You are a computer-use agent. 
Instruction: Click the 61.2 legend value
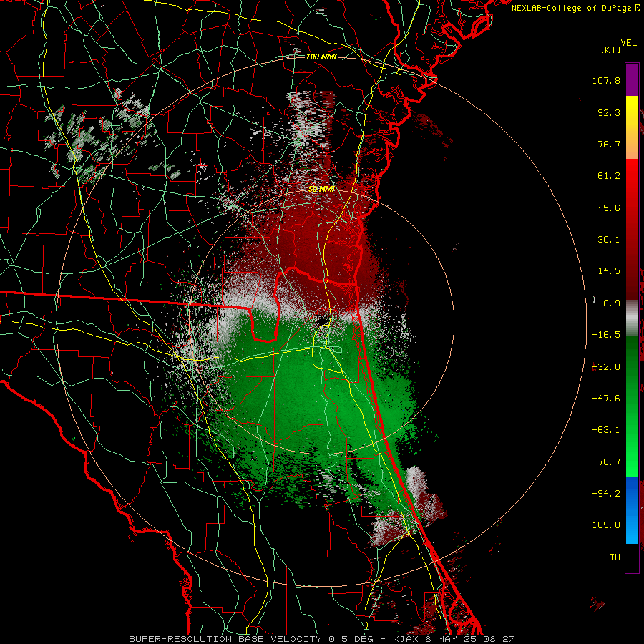[609, 176]
